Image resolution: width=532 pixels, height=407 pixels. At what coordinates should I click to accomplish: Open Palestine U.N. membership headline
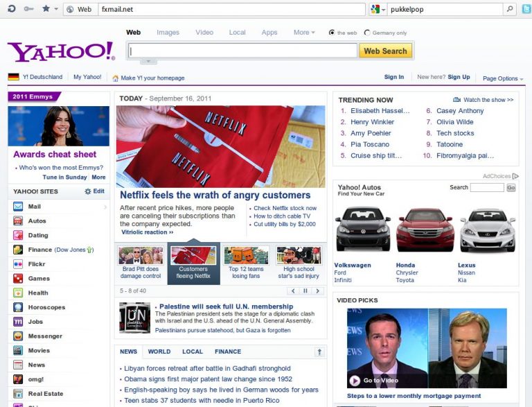click(227, 306)
